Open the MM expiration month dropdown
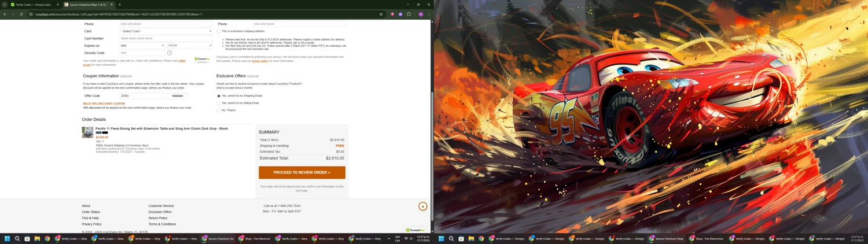Viewport: 868px width, 244px height. coord(142,46)
